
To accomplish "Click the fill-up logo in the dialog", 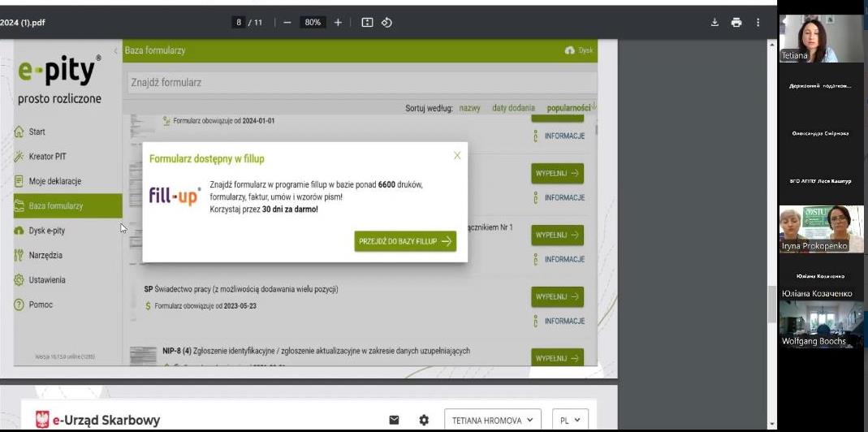I will tap(175, 197).
